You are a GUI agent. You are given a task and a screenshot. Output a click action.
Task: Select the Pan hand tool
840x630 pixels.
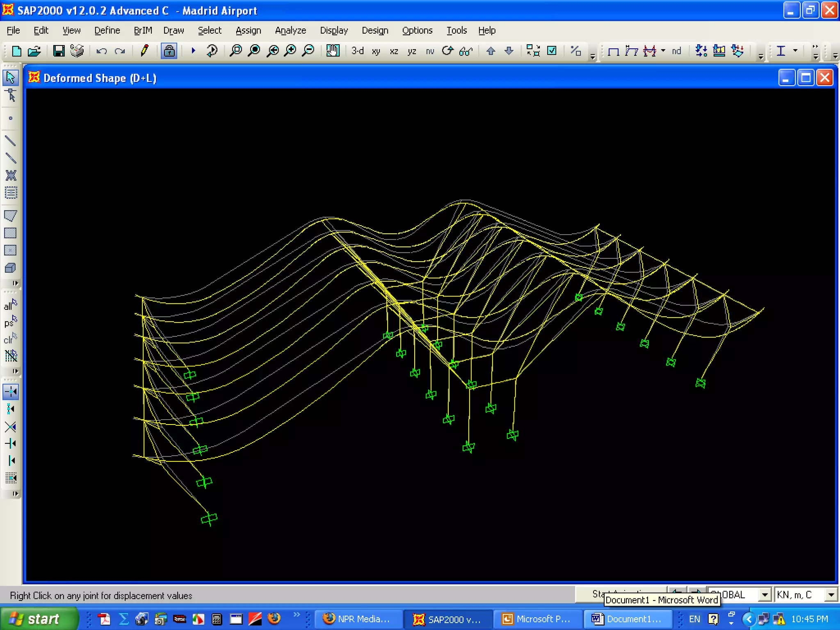coord(333,51)
